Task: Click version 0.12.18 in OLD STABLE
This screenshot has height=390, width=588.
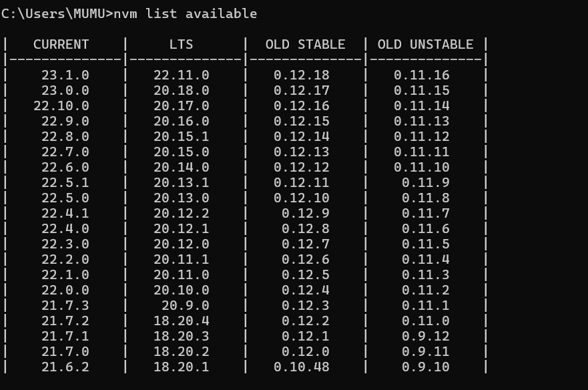Action: (x=301, y=75)
